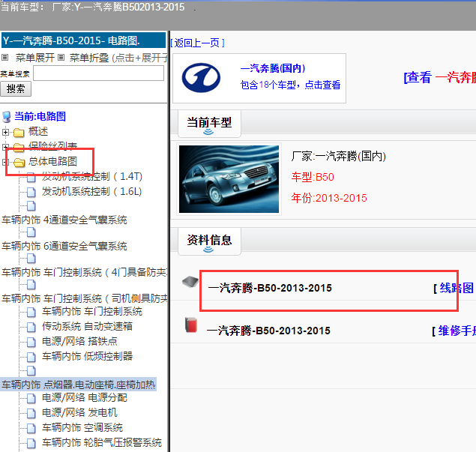Click the 菜单折叠 label
The width and height of the screenshot is (476, 452).
[89, 58]
